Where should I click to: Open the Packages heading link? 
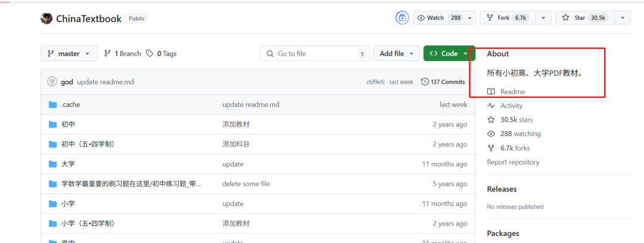503,233
